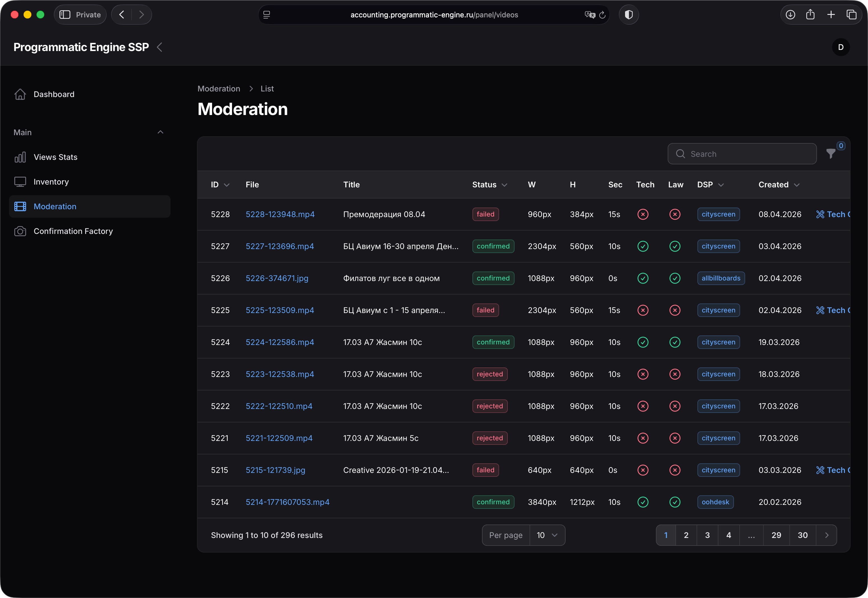Click Tech status icon for row 5228
The width and height of the screenshot is (868, 598).
tap(643, 214)
